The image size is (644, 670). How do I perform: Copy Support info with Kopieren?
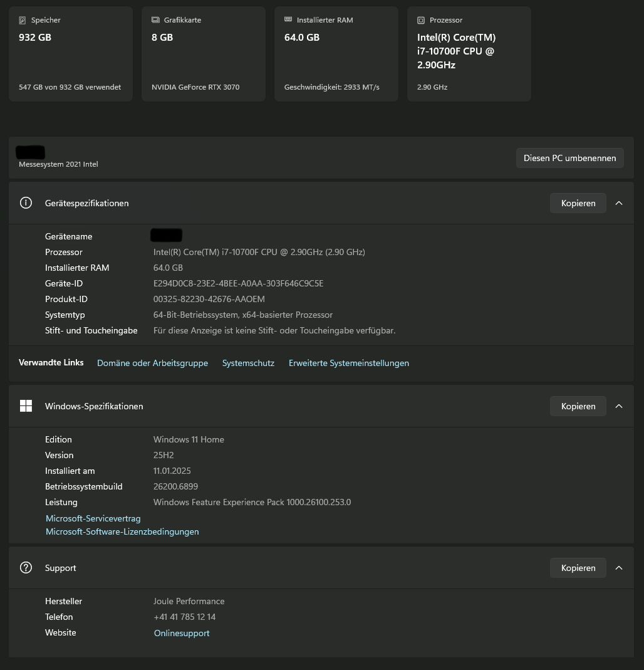pos(578,568)
